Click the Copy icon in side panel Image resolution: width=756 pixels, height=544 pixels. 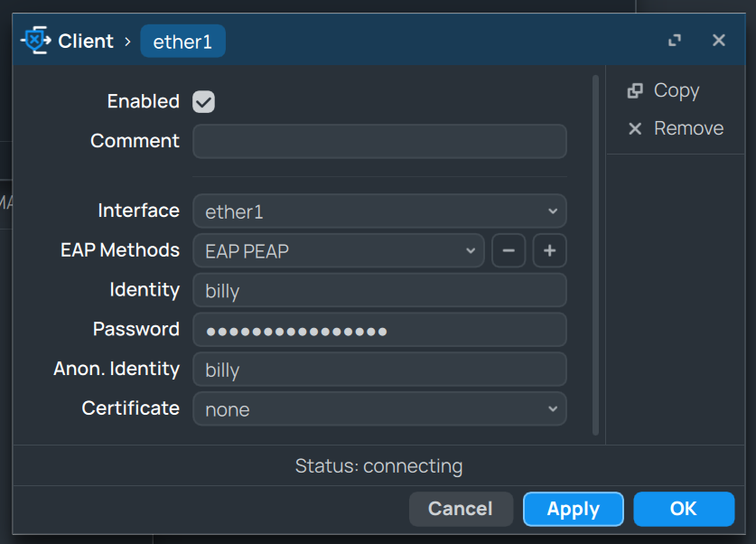(x=635, y=90)
